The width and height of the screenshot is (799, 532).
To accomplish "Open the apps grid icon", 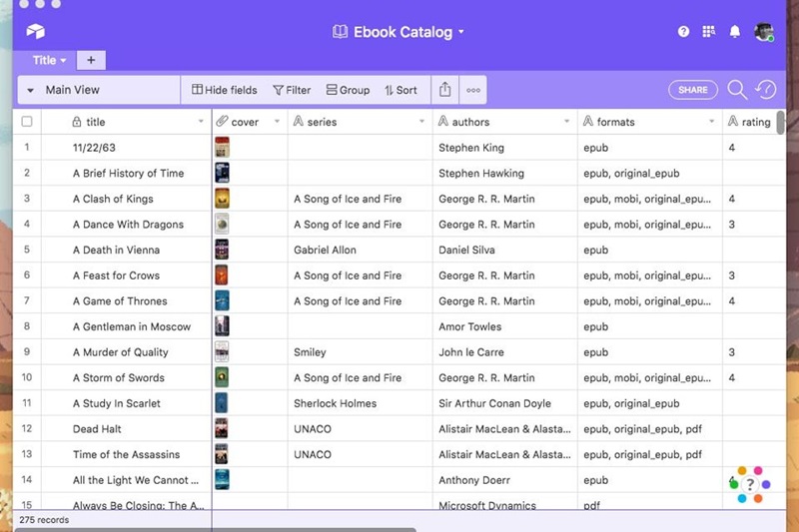I will pos(709,32).
